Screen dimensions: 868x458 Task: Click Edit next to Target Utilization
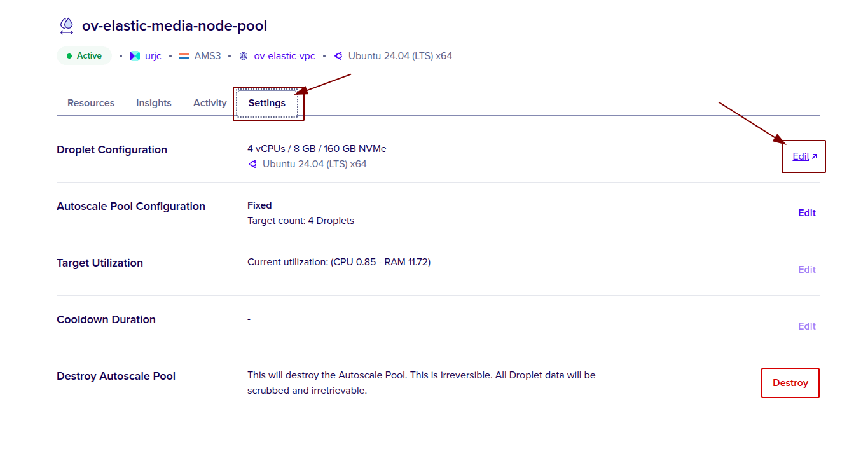(806, 269)
